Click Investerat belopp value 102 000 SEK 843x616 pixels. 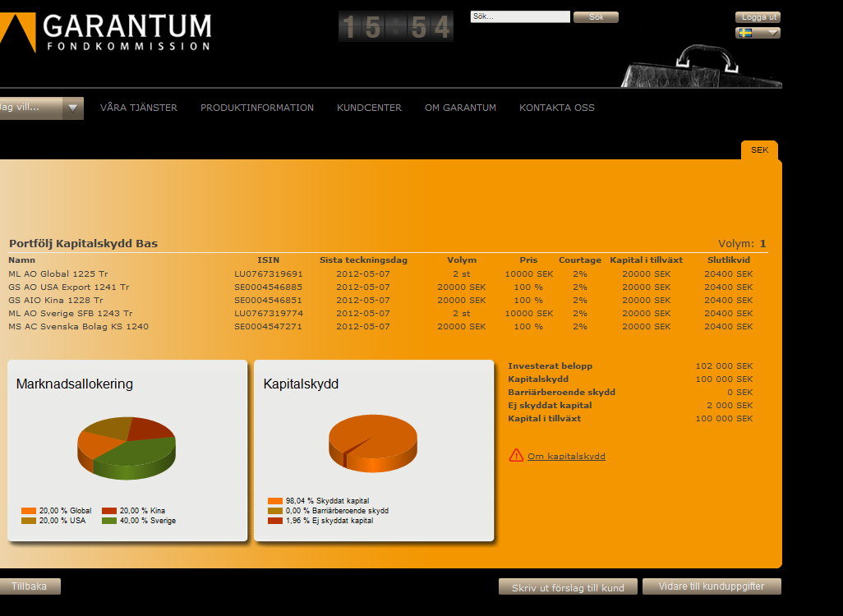pyautogui.click(x=724, y=366)
